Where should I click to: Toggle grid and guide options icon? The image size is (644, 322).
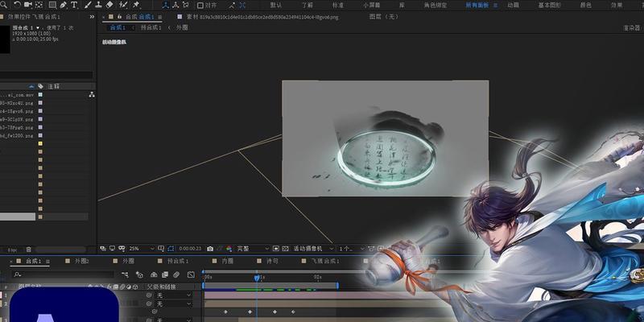[161, 249]
